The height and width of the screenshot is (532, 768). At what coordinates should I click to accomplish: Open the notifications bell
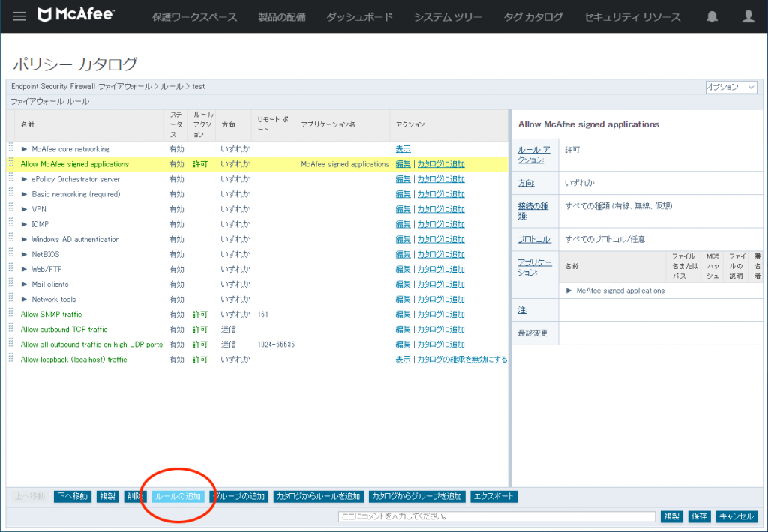tap(712, 16)
